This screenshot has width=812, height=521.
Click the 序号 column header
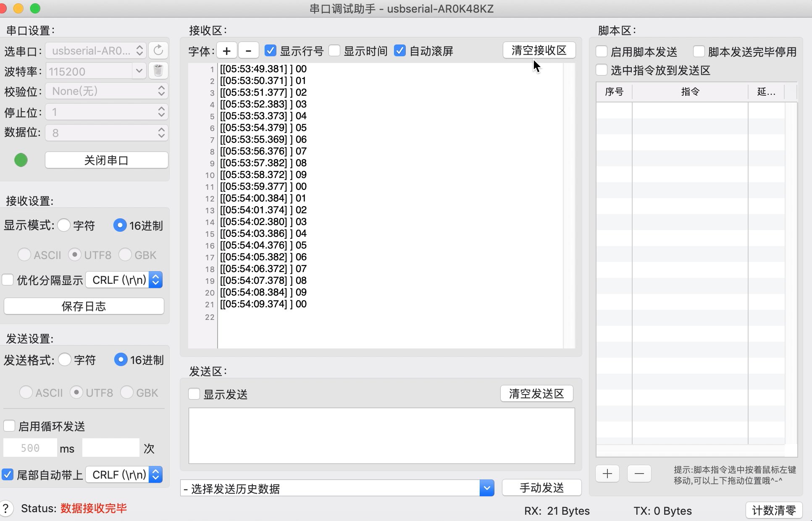pyautogui.click(x=614, y=92)
